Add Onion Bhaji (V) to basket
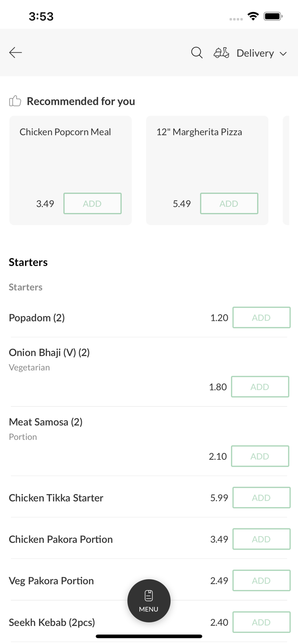This screenshot has width=298, height=644. click(x=260, y=387)
